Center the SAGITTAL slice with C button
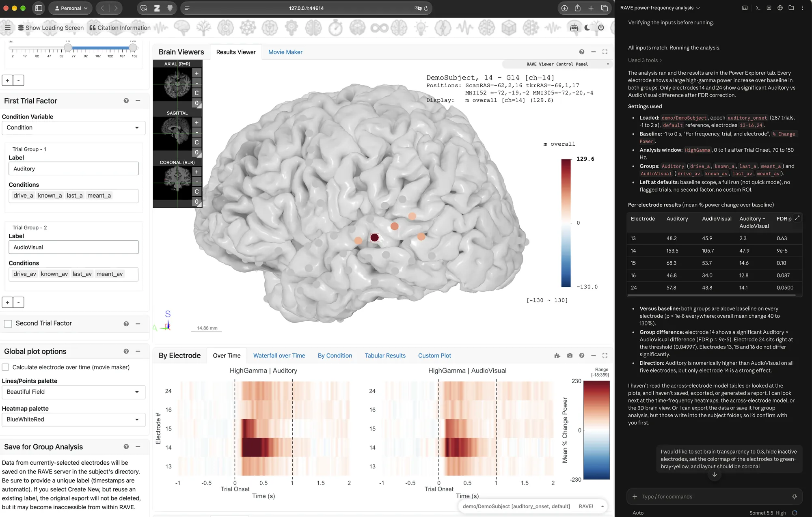The height and width of the screenshot is (517, 812). tap(197, 142)
